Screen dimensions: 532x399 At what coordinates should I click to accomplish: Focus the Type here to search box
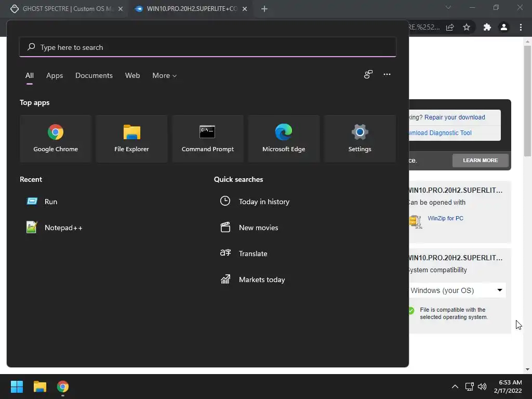click(208, 47)
